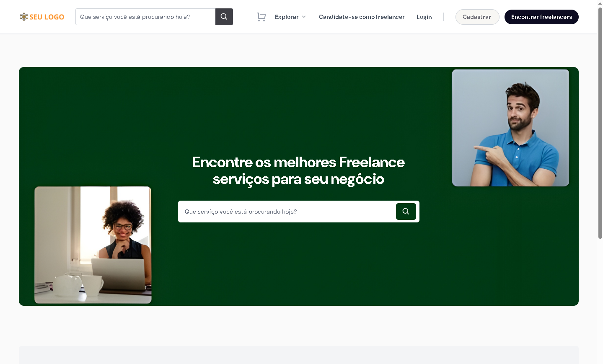Click the photo of woman with laptop
The width and height of the screenshot is (603, 364).
click(x=93, y=245)
